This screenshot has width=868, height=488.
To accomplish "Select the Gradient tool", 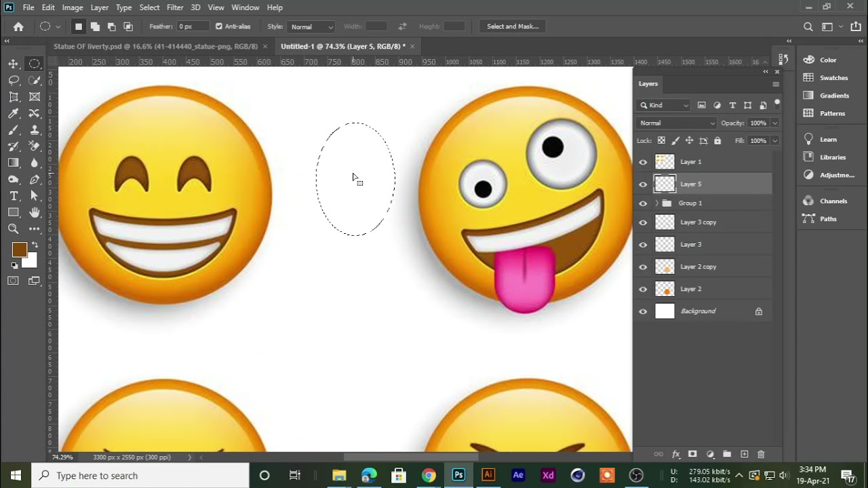I will click(x=14, y=163).
